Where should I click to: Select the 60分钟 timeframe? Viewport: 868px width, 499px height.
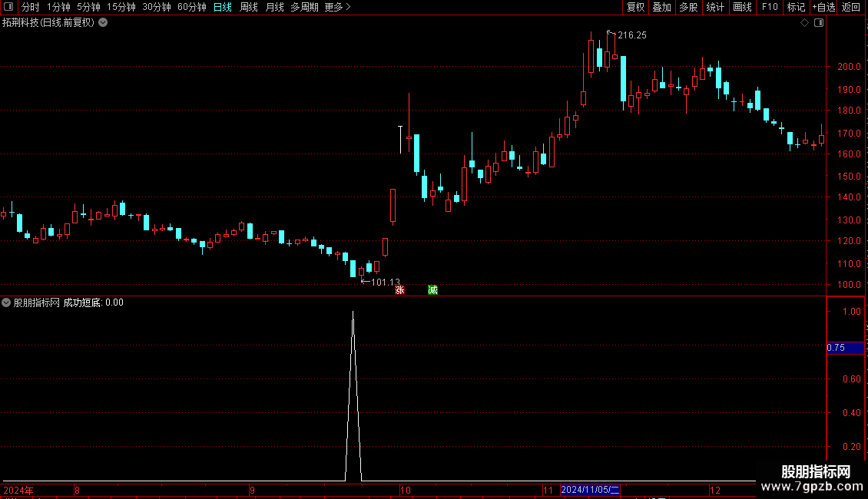191,7
